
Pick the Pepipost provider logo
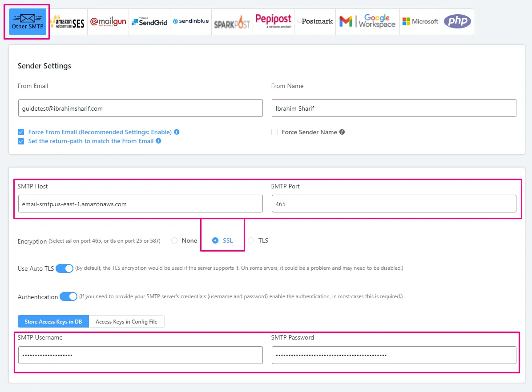click(274, 22)
